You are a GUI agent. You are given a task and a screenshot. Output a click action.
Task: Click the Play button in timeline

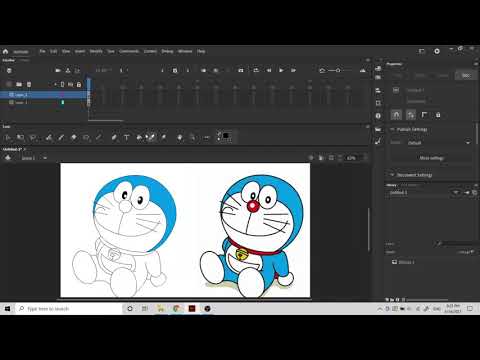tap(281, 70)
